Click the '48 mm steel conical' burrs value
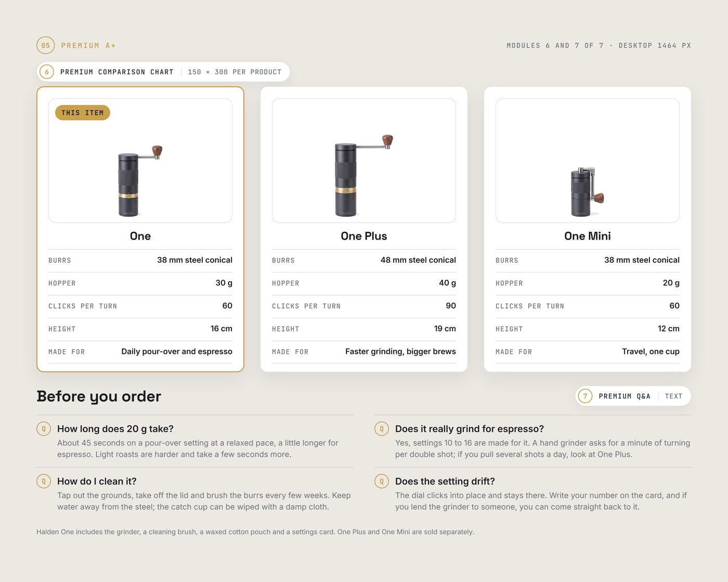 [x=418, y=260]
